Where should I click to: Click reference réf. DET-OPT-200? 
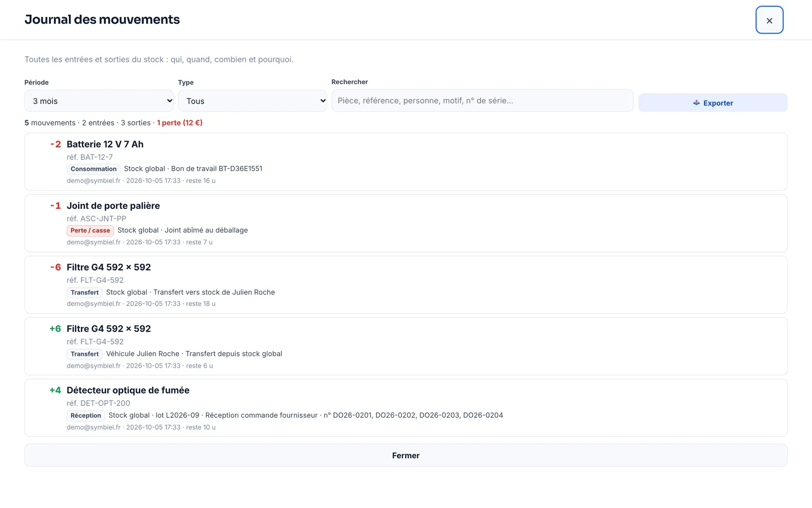point(98,403)
